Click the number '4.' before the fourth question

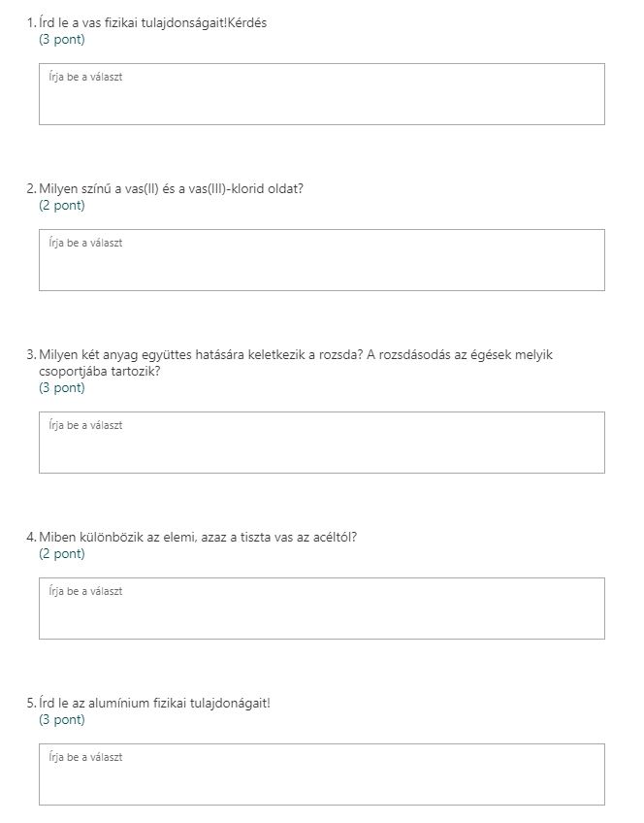click(x=31, y=537)
